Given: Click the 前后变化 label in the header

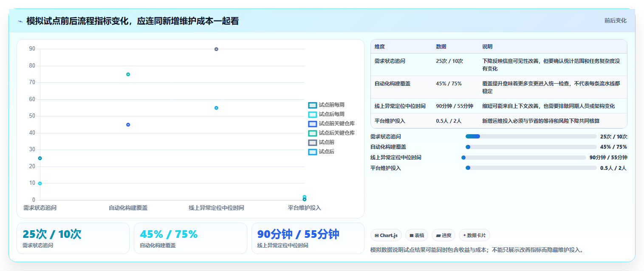Looking at the screenshot, I should (615, 20).
